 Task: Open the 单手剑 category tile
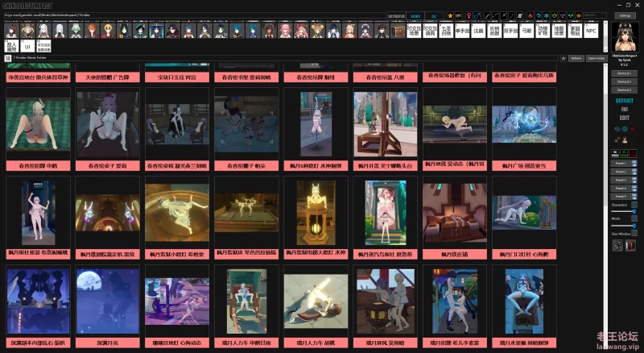click(462, 31)
